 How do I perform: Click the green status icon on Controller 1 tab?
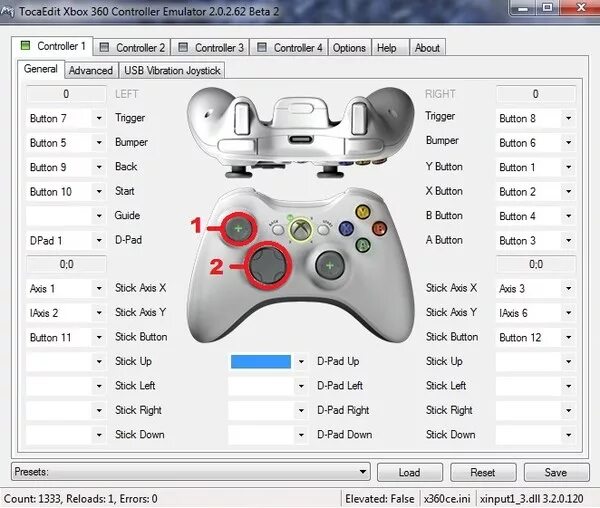(x=25, y=46)
